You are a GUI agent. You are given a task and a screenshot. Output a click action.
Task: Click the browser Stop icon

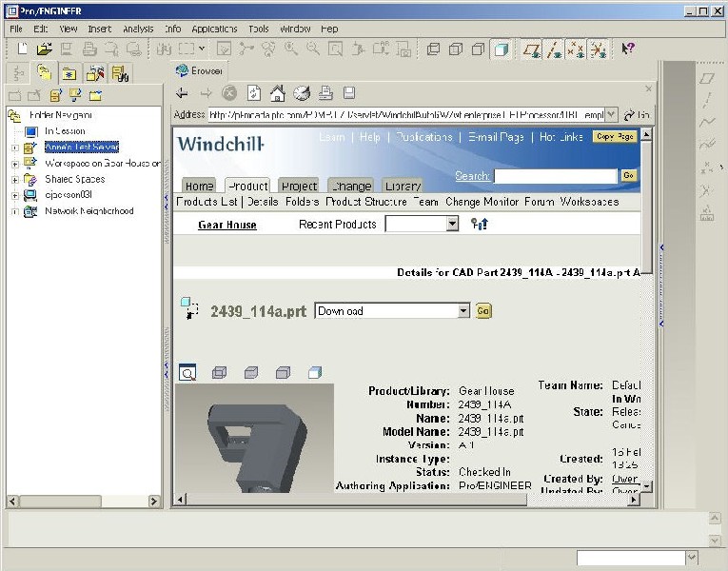pyautogui.click(x=229, y=93)
